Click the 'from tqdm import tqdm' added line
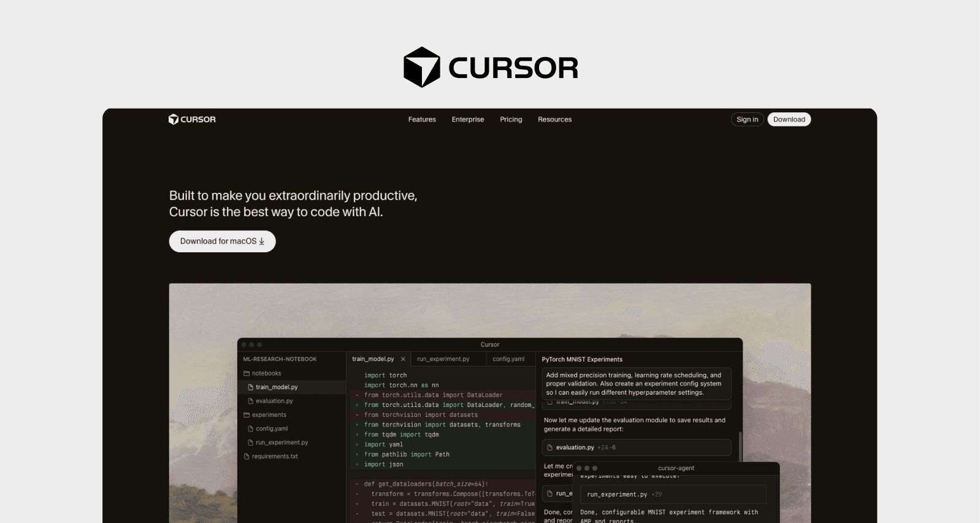Image resolution: width=980 pixels, height=523 pixels. (401, 435)
